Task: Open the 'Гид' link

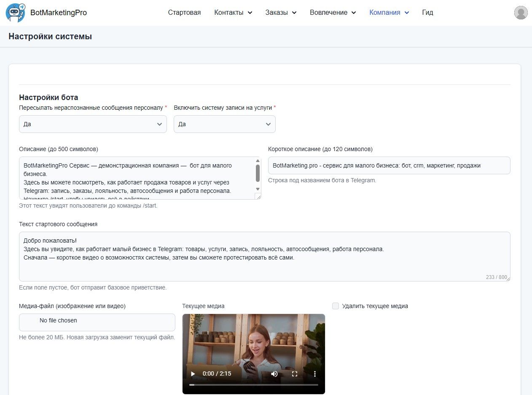Action: pyautogui.click(x=427, y=13)
